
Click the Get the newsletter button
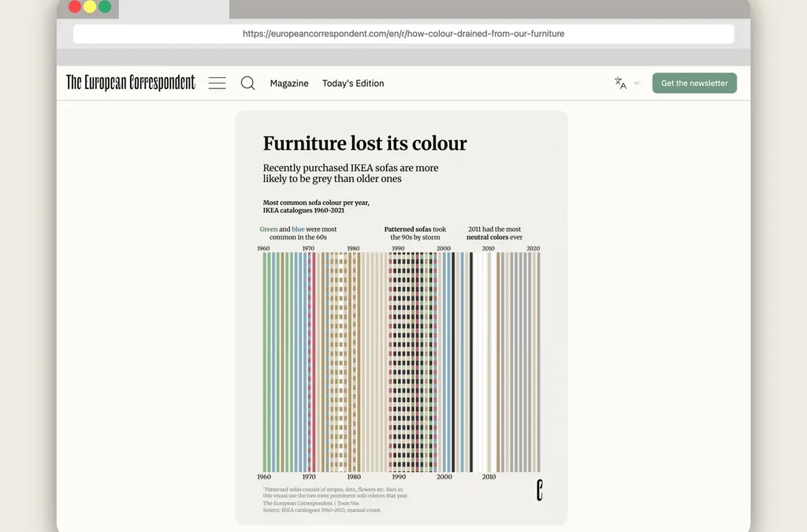click(x=694, y=83)
